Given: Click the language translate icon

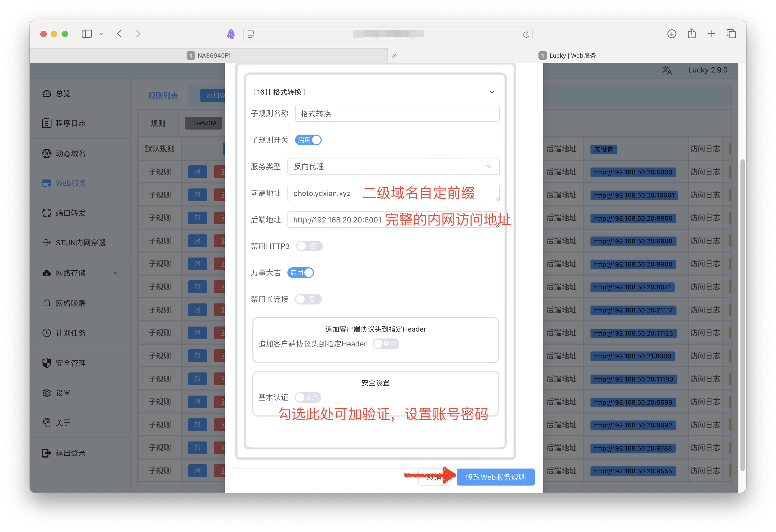Looking at the screenshot, I should [x=666, y=70].
